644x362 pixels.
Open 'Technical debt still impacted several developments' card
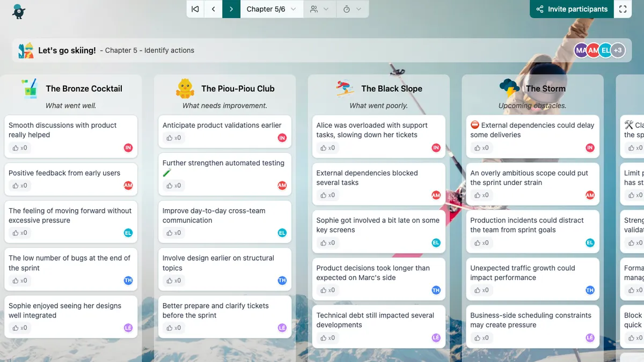tap(375, 320)
